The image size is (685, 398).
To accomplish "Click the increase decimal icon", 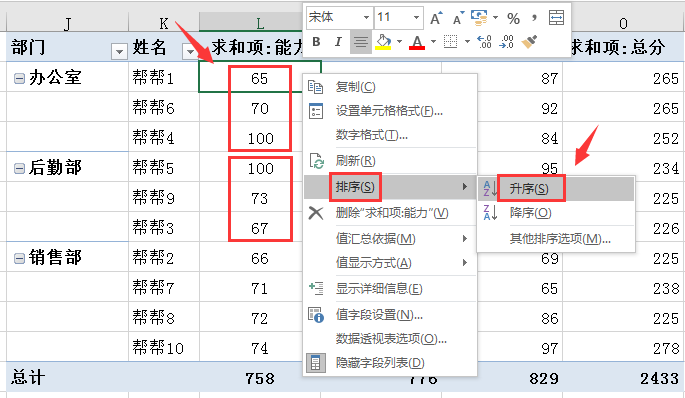I will [x=484, y=42].
